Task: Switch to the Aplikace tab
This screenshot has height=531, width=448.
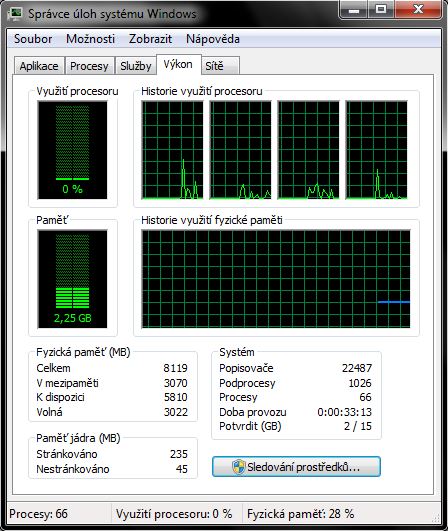Action: pos(39,66)
